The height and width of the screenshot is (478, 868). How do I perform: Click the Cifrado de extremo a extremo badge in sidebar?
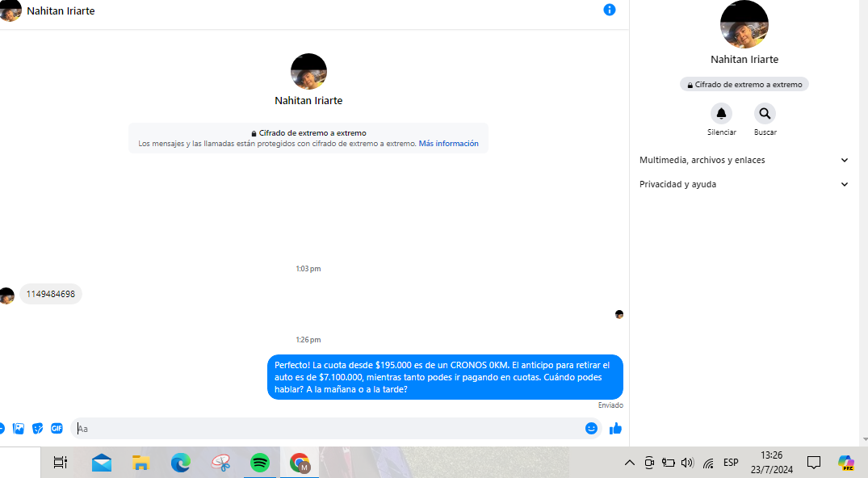pyautogui.click(x=744, y=85)
